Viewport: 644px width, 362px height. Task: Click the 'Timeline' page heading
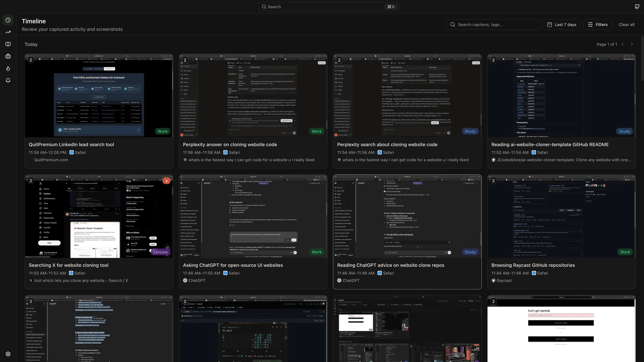click(x=34, y=21)
